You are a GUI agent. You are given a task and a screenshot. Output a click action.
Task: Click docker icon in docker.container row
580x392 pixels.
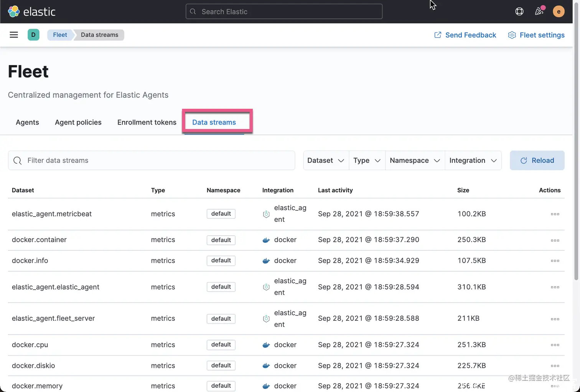tap(266, 240)
